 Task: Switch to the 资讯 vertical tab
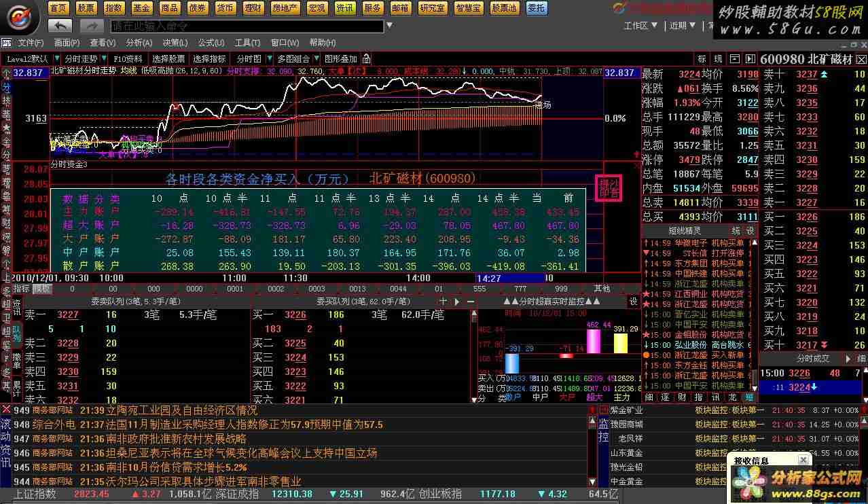click(x=17, y=308)
